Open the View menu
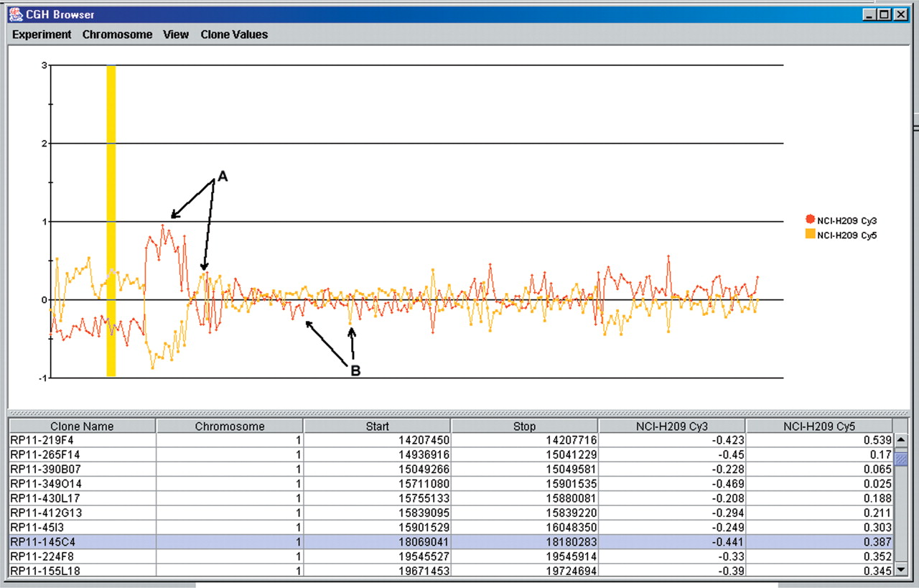The width and height of the screenshot is (919, 588). pyautogui.click(x=176, y=34)
